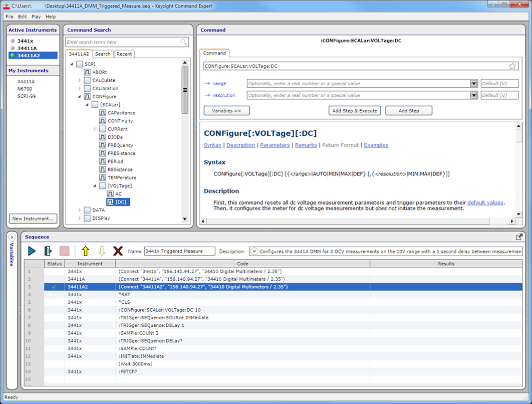Screen dimensions: 532x404
Task: Click the selected DC command icon
Action: pyautogui.click(x=110, y=202)
